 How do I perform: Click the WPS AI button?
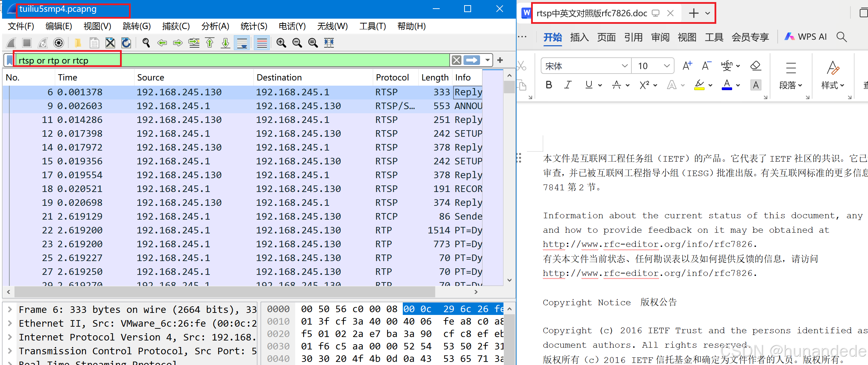click(806, 37)
